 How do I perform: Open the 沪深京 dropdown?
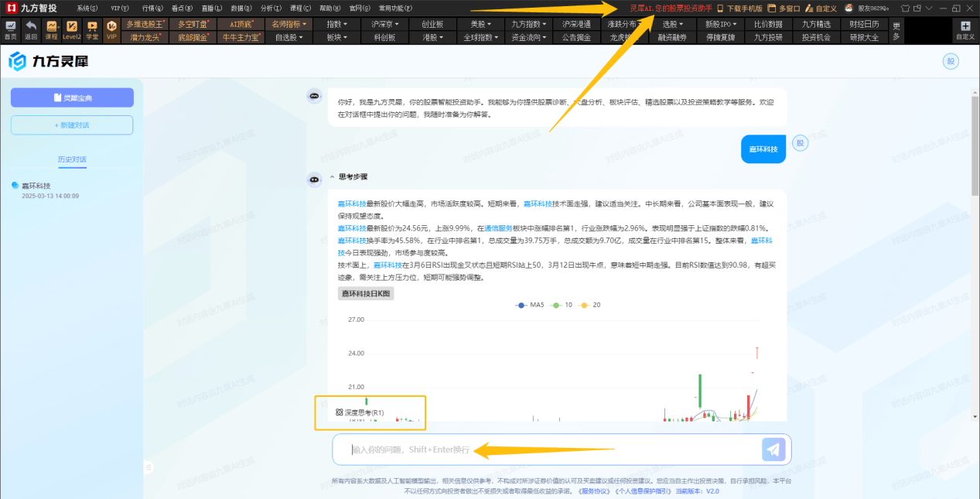click(x=384, y=24)
